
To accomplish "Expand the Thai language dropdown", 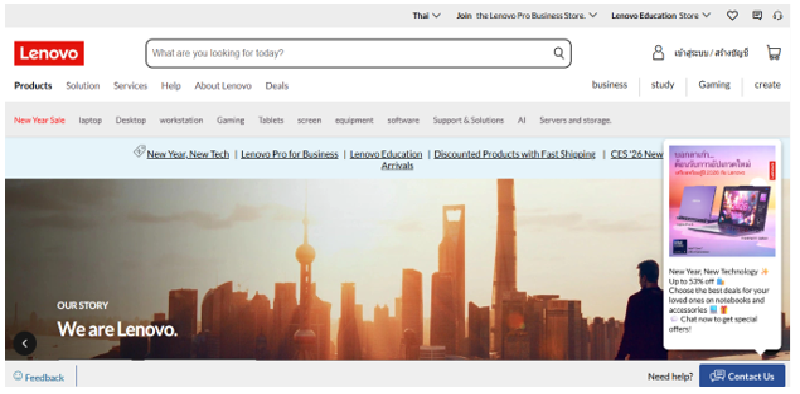I will [427, 16].
